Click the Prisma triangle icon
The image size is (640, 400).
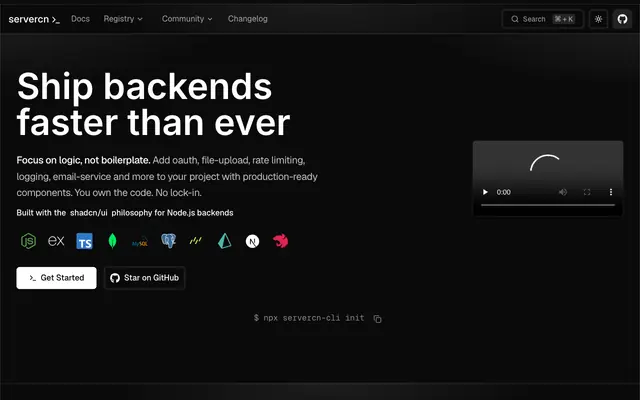click(224, 241)
